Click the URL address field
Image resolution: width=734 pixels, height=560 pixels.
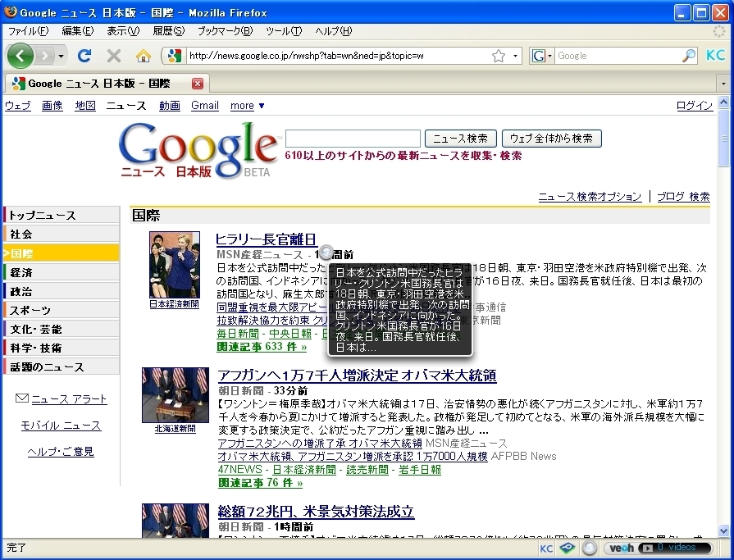coord(337,56)
